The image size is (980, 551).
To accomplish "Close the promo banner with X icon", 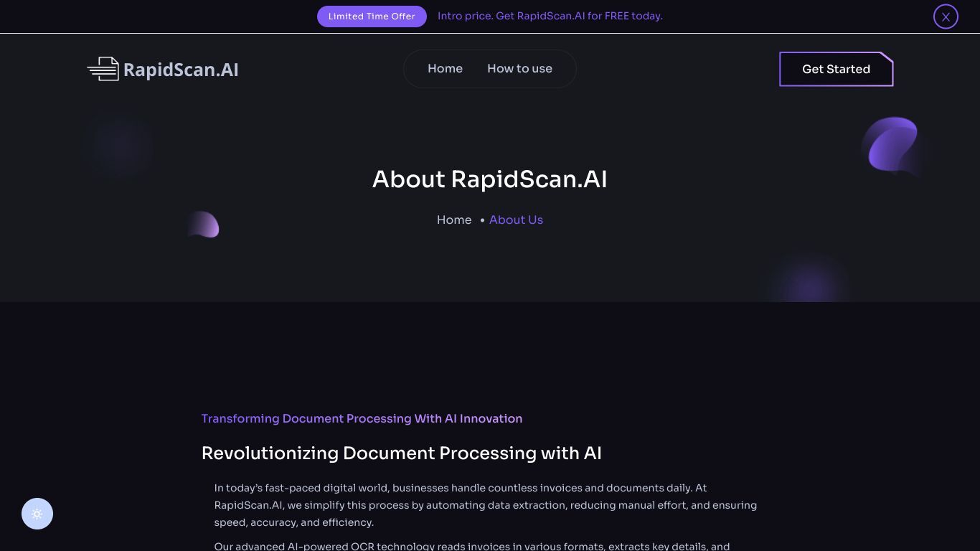I will click(946, 17).
